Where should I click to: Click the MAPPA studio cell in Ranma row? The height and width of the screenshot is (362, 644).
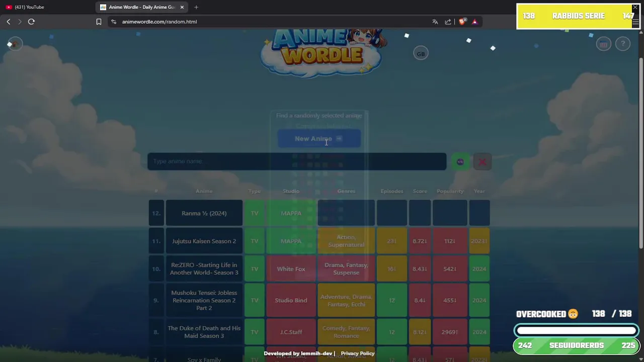pyautogui.click(x=291, y=213)
